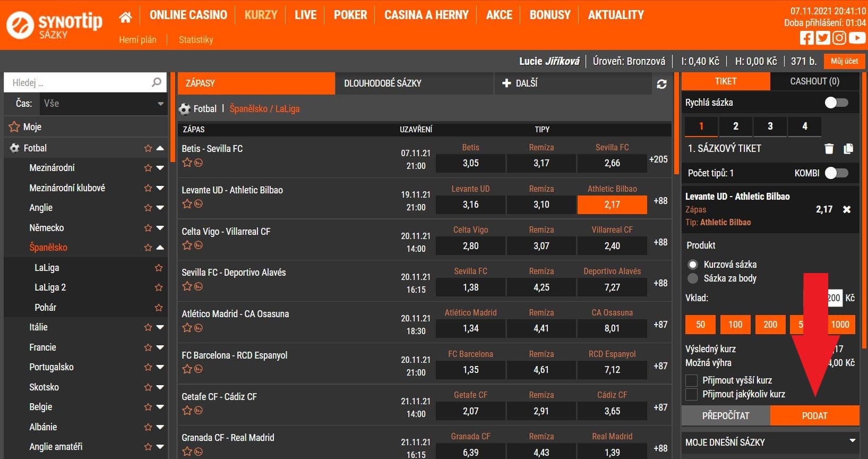Refresh the odds list

[x=661, y=84]
